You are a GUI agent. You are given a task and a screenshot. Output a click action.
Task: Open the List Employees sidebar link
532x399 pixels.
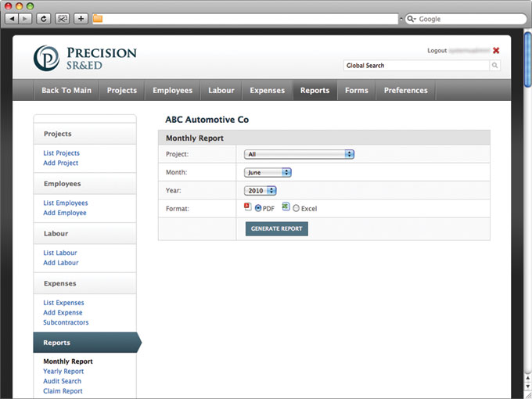point(66,203)
